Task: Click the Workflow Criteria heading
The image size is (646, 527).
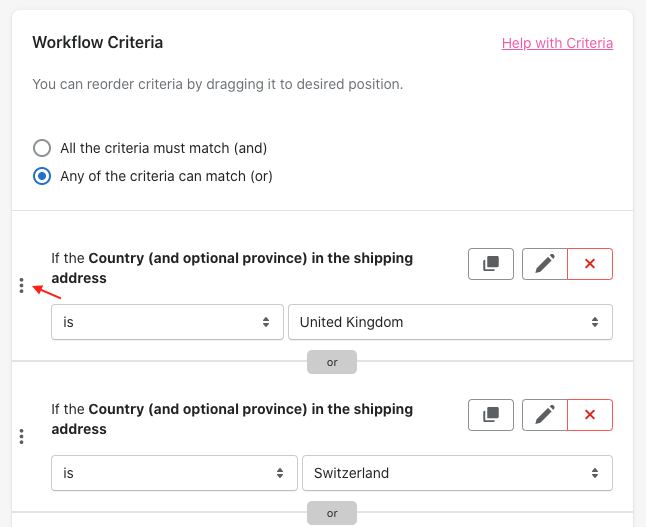Action: [98, 42]
